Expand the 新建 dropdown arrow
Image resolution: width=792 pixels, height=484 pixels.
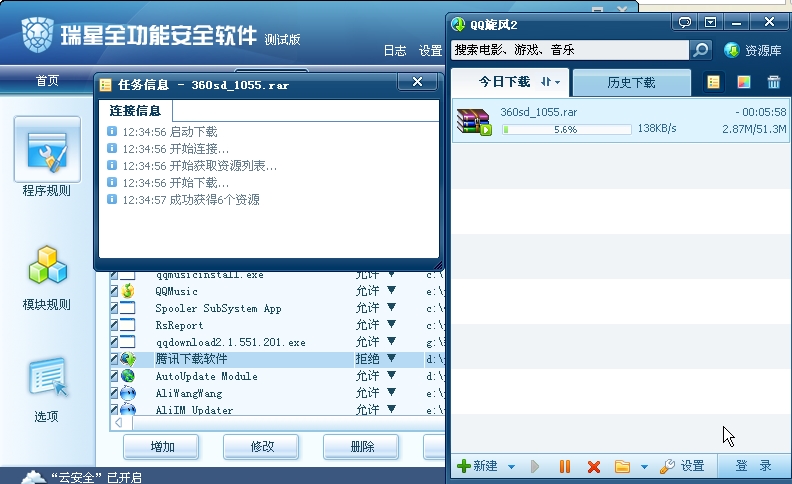pos(511,467)
